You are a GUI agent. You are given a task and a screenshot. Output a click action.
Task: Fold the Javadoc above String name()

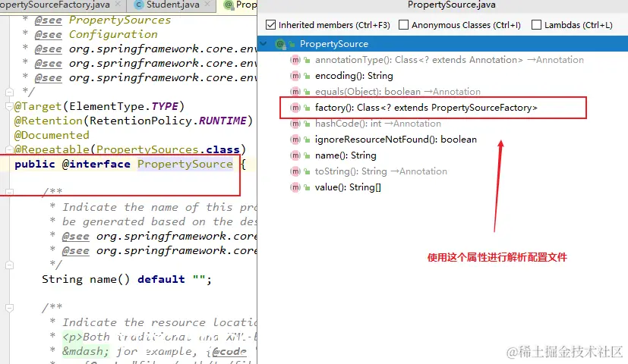pos(10,192)
